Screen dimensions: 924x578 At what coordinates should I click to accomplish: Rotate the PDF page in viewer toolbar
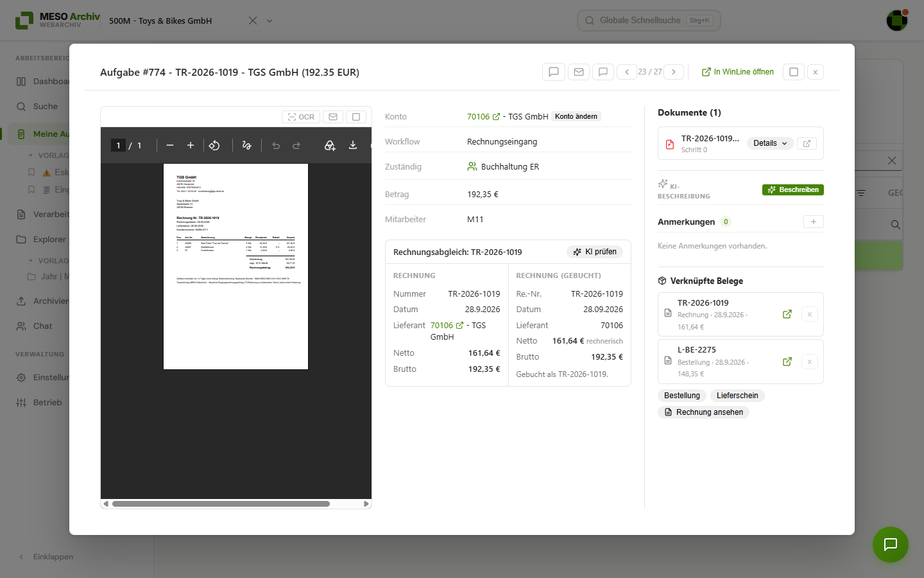click(x=214, y=146)
